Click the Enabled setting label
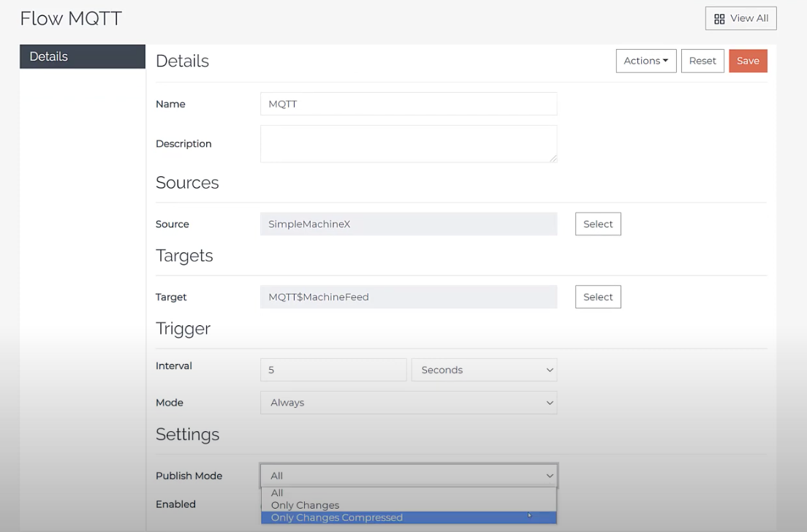This screenshot has height=532, width=807. pos(175,504)
